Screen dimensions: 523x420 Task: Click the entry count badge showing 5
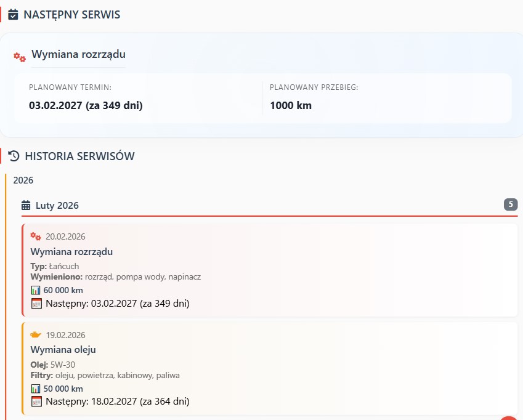510,204
